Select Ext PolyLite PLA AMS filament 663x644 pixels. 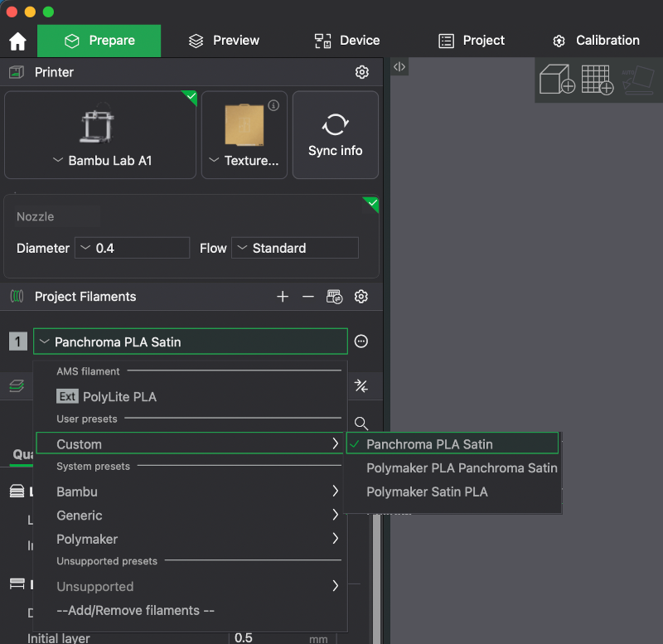coord(191,397)
